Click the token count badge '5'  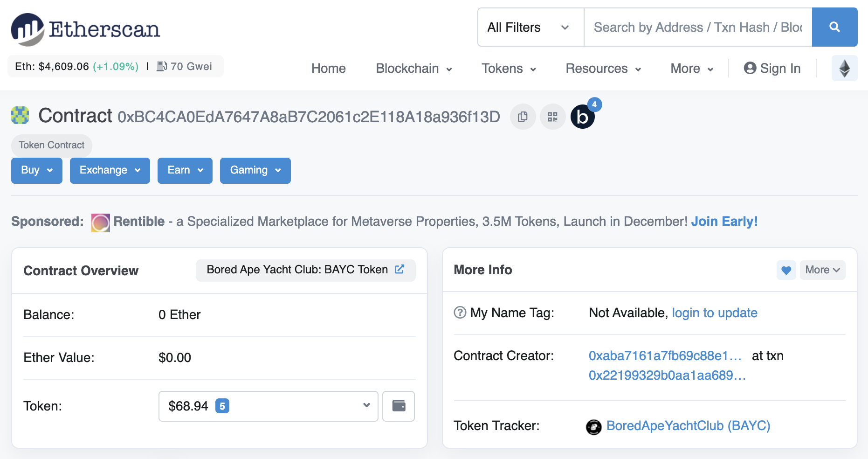click(x=222, y=406)
